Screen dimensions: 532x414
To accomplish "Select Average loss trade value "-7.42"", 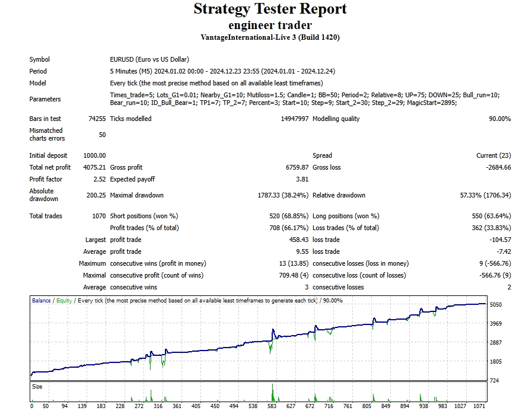I will coord(504,251).
